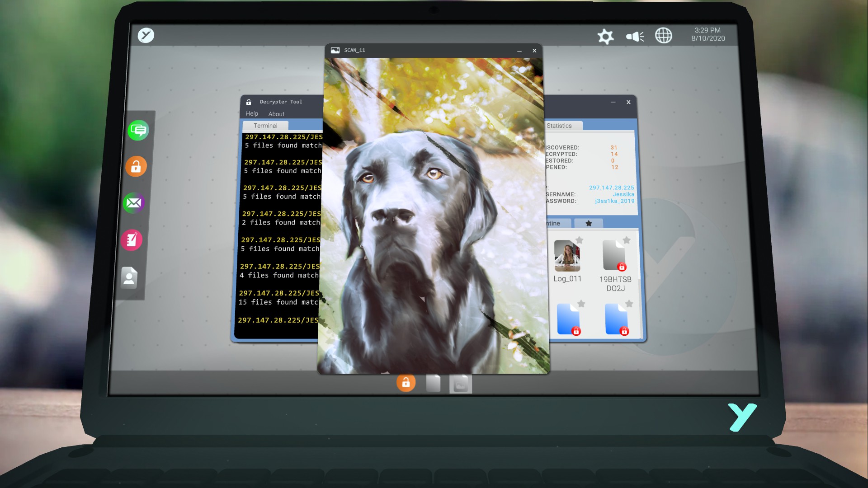Open the pink notes app icon
Image resolution: width=868 pixels, height=488 pixels.
coord(132,240)
